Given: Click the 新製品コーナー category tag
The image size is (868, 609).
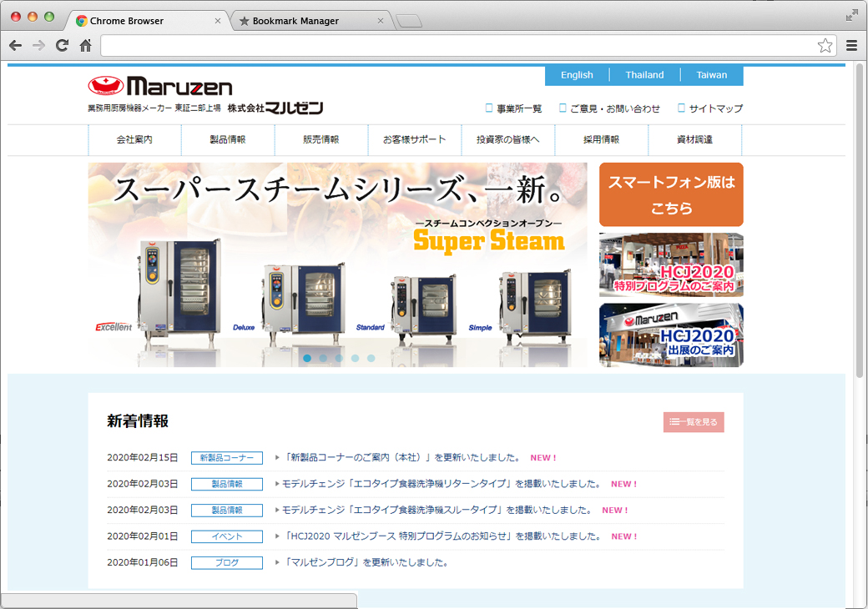Looking at the screenshot, I should (227, 458).
